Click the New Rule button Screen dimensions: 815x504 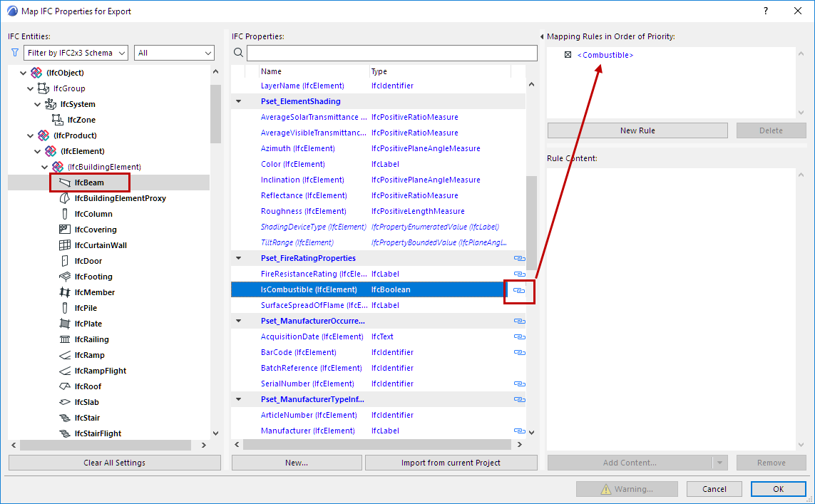pos(637,130)
